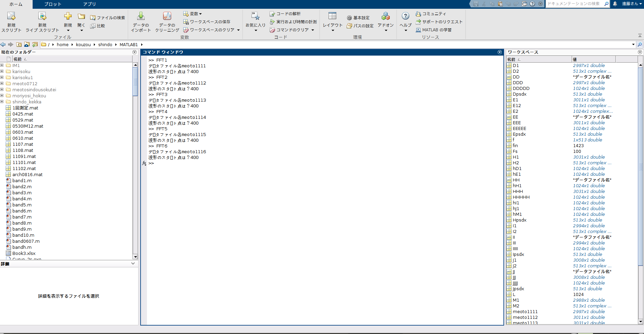The height and width of the screenshot is (334, 644).
Task: Click Save Workspace (ワークスペースの保存)
Action: coord(207,22)
